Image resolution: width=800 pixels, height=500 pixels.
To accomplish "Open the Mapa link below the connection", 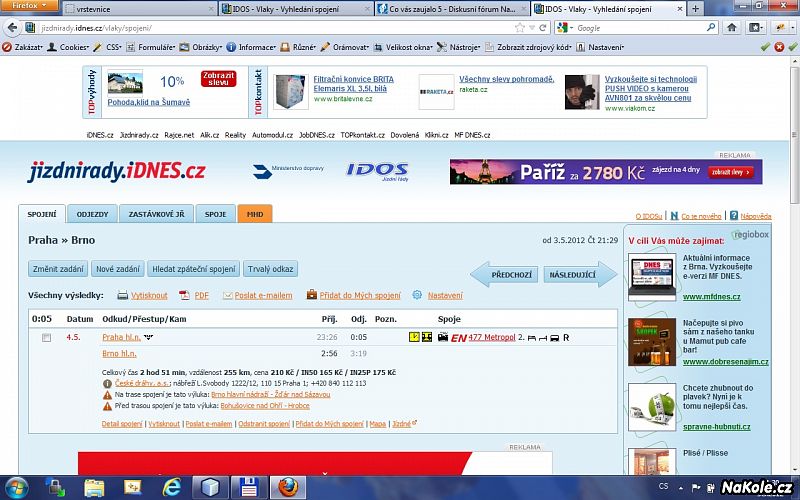I will point(378,424).
